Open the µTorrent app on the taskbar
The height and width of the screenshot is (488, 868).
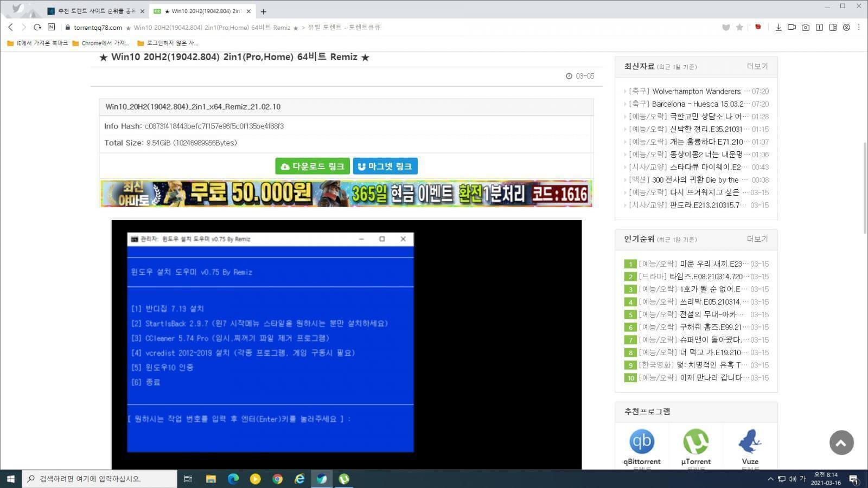[344, 479]
